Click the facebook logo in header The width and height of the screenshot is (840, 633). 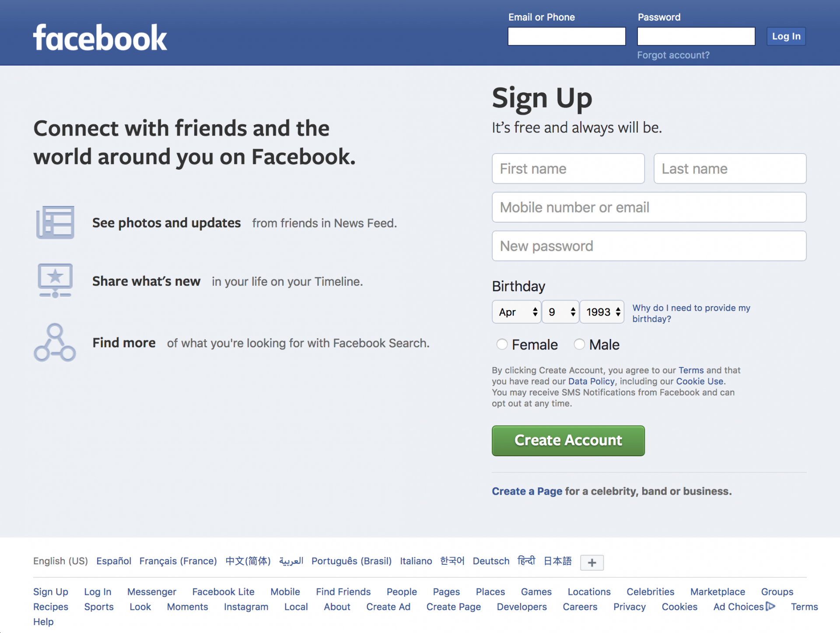100,38
